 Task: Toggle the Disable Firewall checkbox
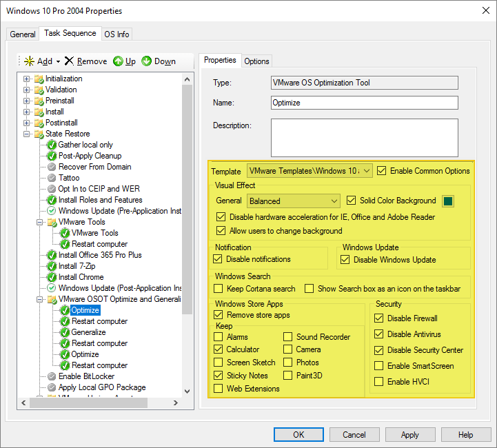[378, 318]
